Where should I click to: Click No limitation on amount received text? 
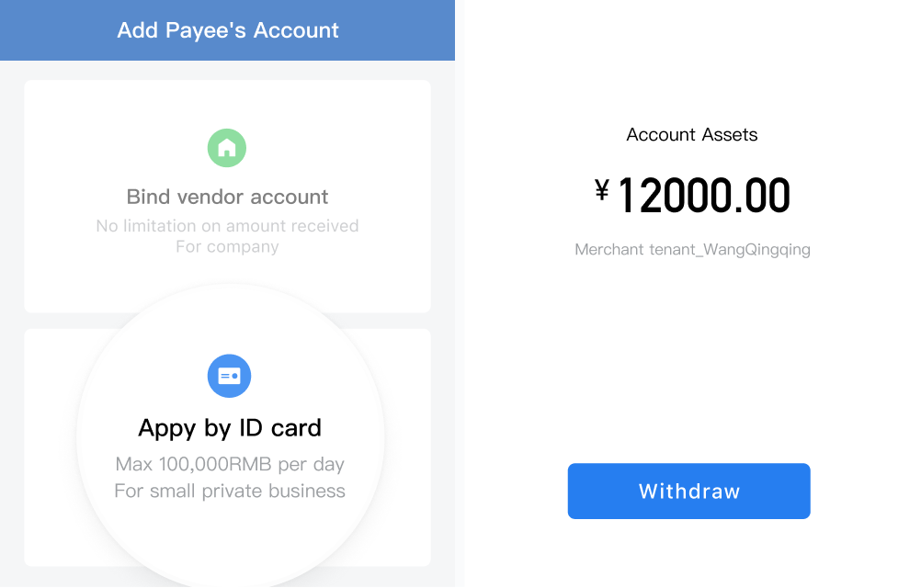point(227,226)
